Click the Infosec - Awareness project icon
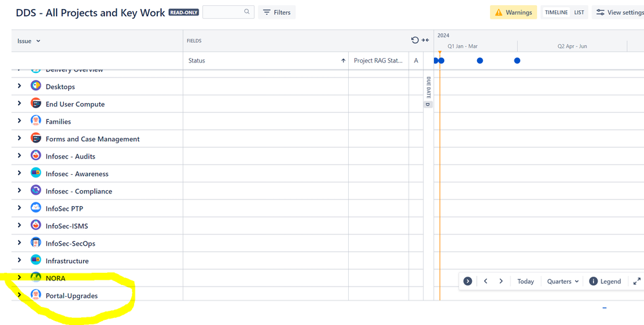 (x=35, y=173)
